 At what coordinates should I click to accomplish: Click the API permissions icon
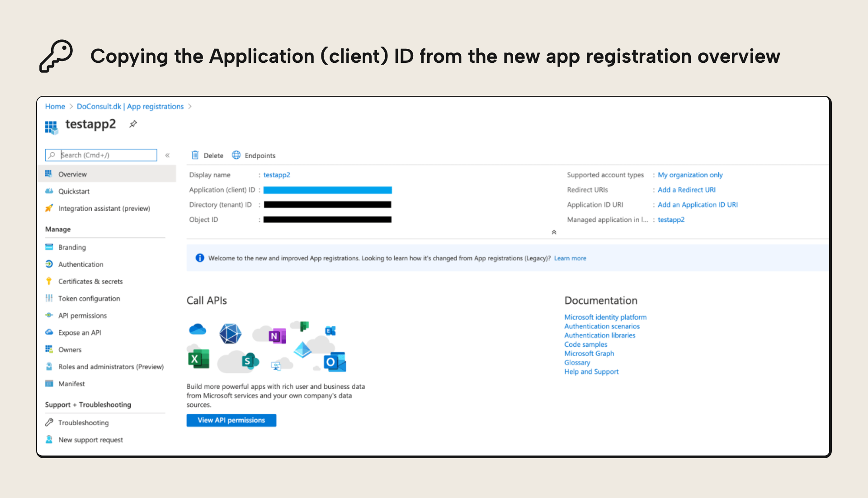pos(49,315)
